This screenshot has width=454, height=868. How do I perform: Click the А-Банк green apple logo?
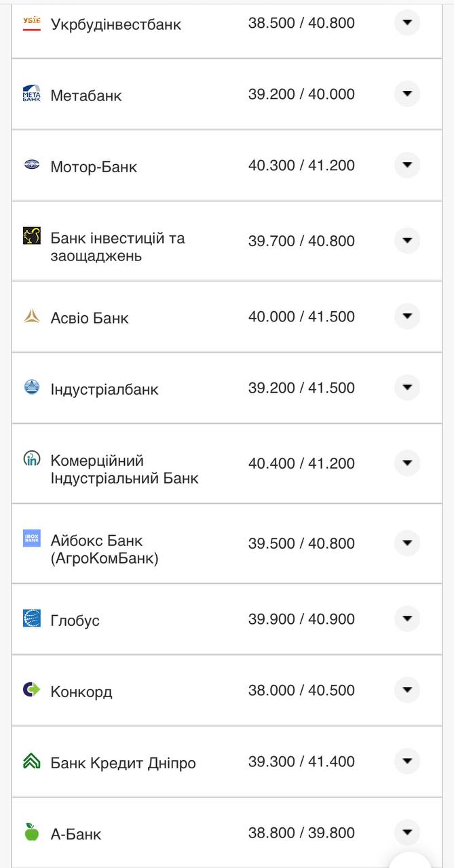coord(32,832)
